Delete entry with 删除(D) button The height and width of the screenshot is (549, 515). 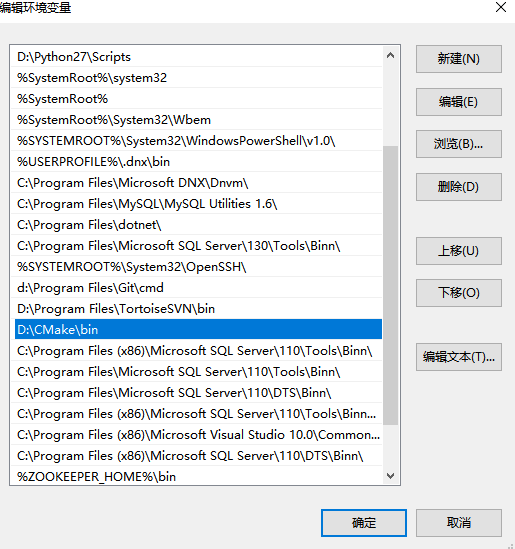point(459,187)
